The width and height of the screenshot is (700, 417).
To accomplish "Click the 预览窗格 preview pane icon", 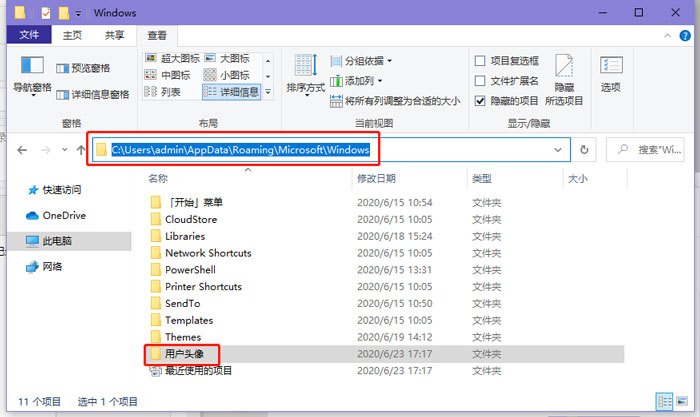I will pyautogui.click(x=62, y=68).
